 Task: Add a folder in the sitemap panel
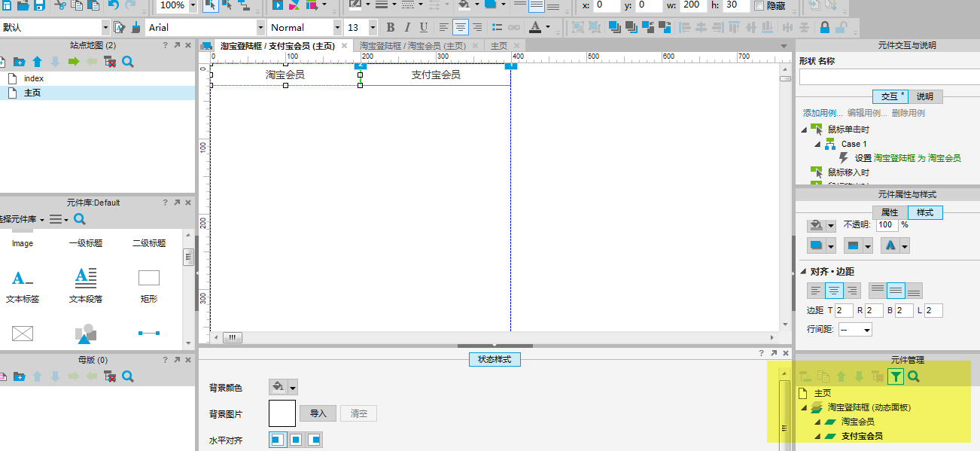[x=20, y=62]
